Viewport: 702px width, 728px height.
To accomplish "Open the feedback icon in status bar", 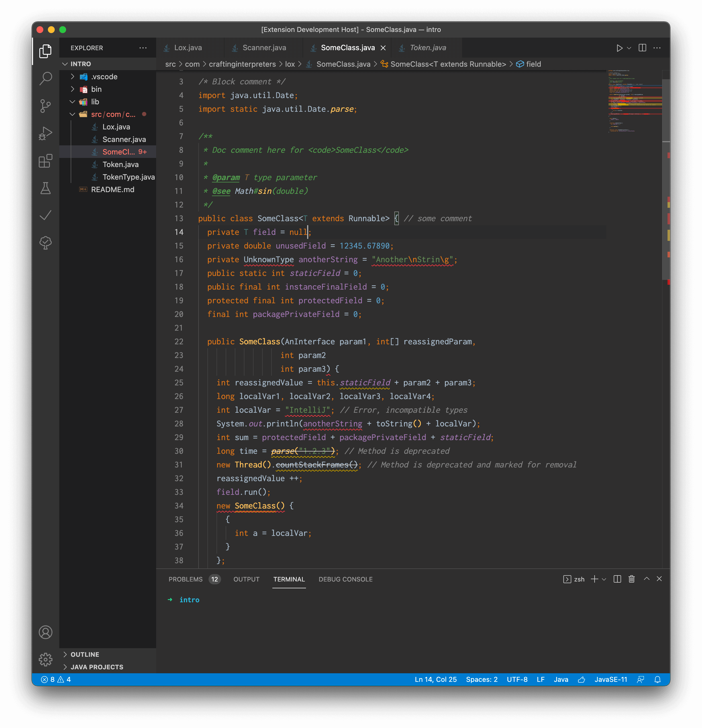I will click(x=640, y=679).
